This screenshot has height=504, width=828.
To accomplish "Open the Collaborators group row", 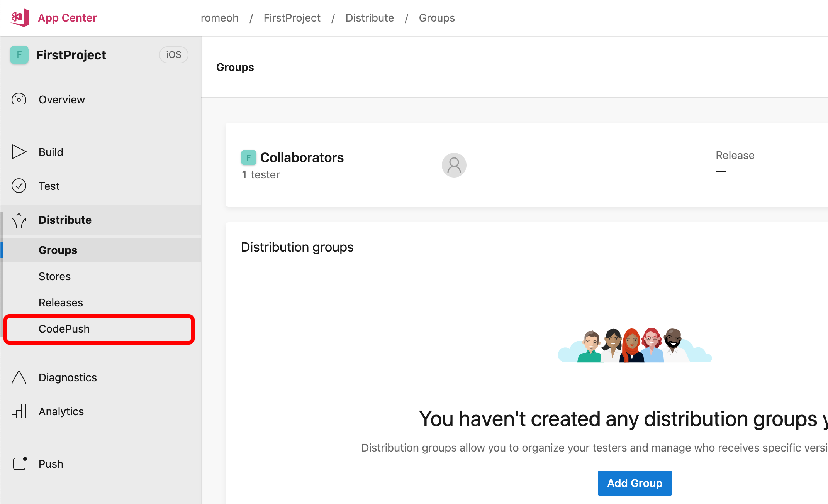I will click(x=302, y=157).
